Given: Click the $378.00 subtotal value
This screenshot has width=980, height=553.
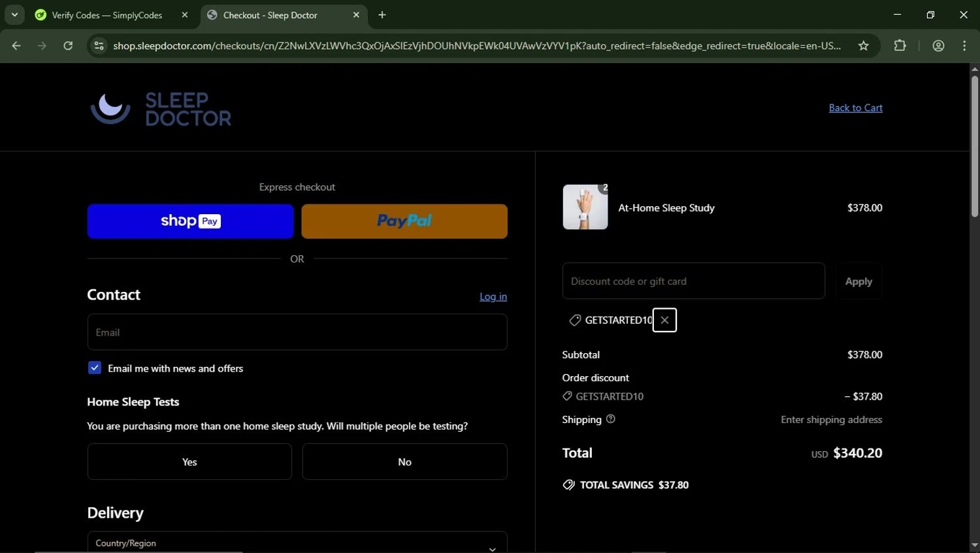Looking at the screenshot, I should pyautogui.click(x=864, y=355).
